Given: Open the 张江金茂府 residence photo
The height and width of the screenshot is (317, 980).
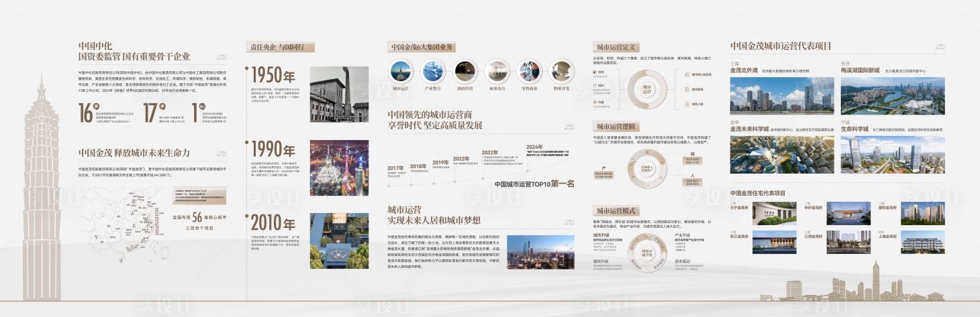Looking at the screenshot, I should (x=774, y=242).
